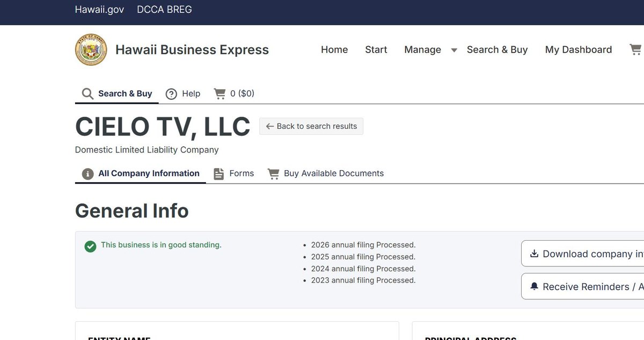Click the green good standing checkmark icon
The height and width of the screenshot is (340, 644).
pyautogui.click(x=90, y=247)
